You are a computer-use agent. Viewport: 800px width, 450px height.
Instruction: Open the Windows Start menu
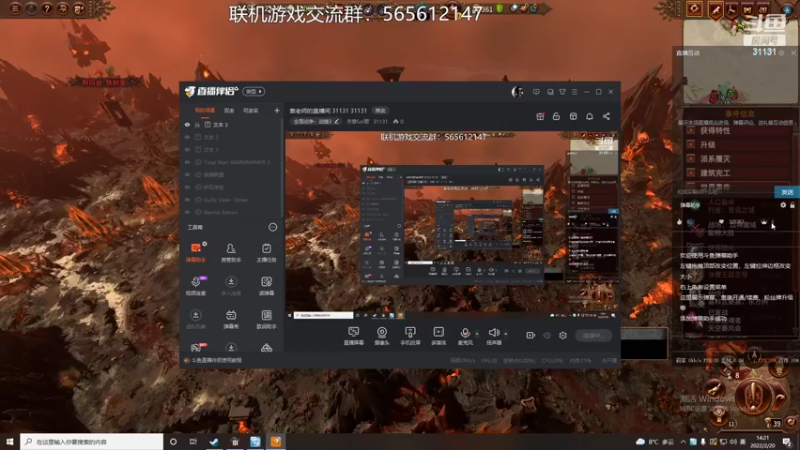(x=10, y=441)
